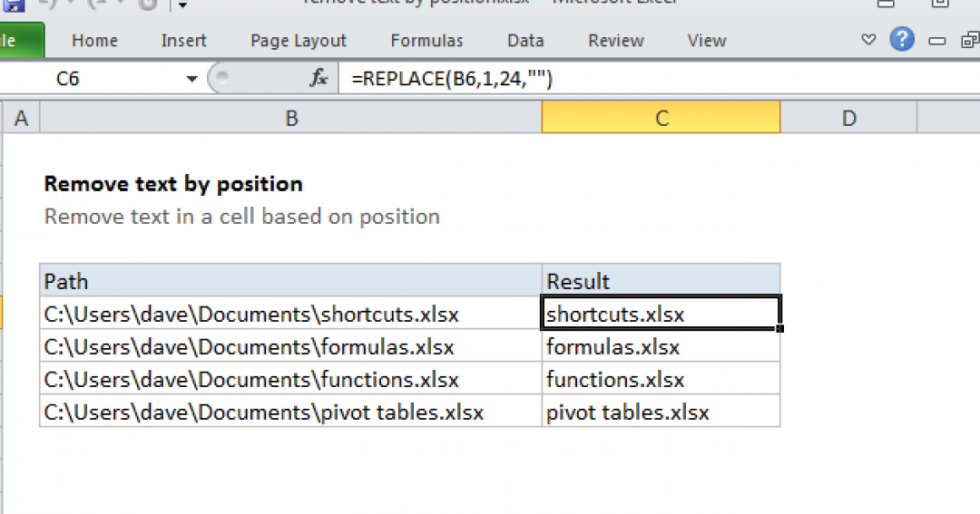
Task: Select the path cell ending in shortcuts.xlsx
Action: pos(291,313)
